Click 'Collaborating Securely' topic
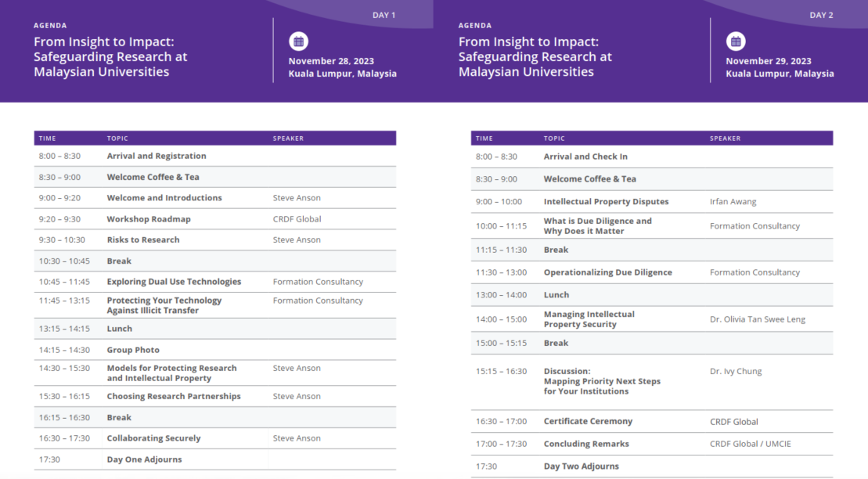The width and height of the screenshot is (868, 479). [154, 438]
